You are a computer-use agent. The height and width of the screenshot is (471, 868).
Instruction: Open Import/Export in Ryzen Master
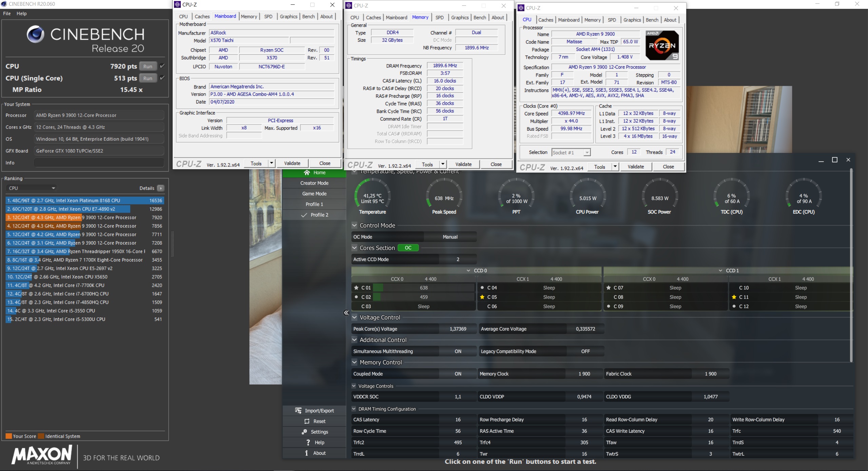(x=314, y=411)
